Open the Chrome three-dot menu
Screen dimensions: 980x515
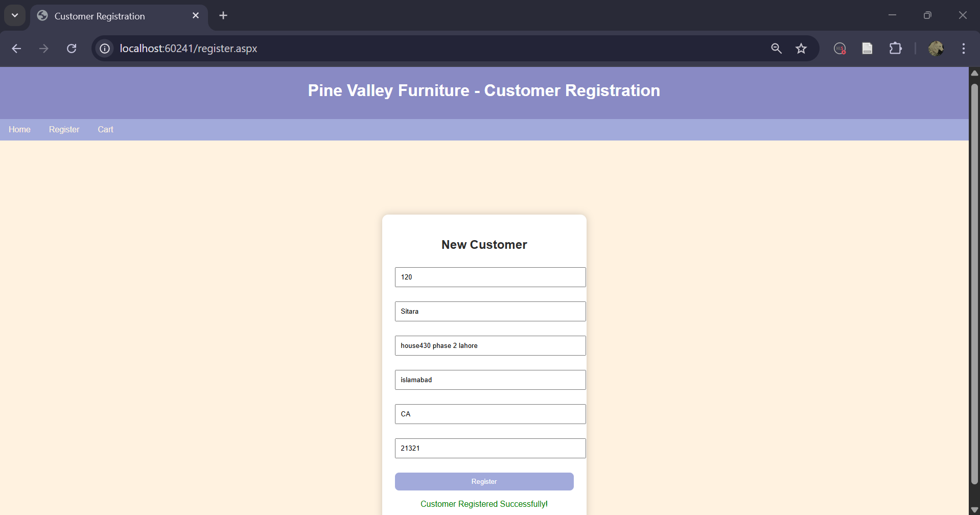[x=963, y=49]
